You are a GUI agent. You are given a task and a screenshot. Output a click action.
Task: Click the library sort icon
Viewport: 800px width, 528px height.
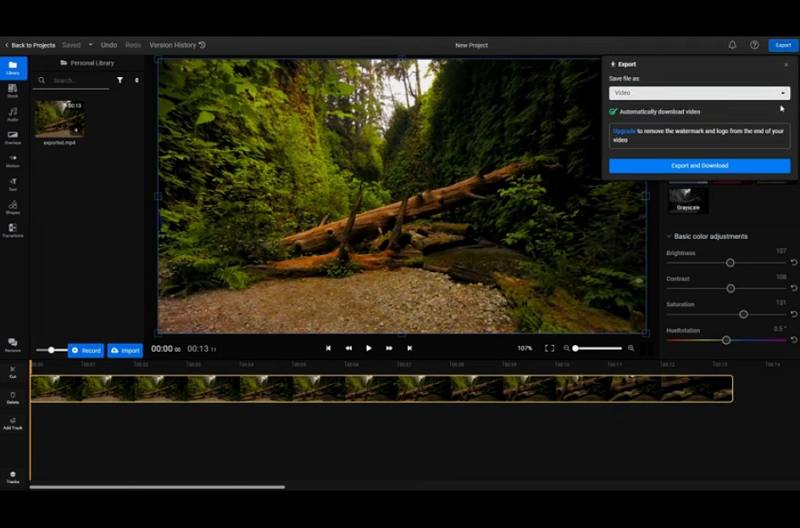click(137, 80)
